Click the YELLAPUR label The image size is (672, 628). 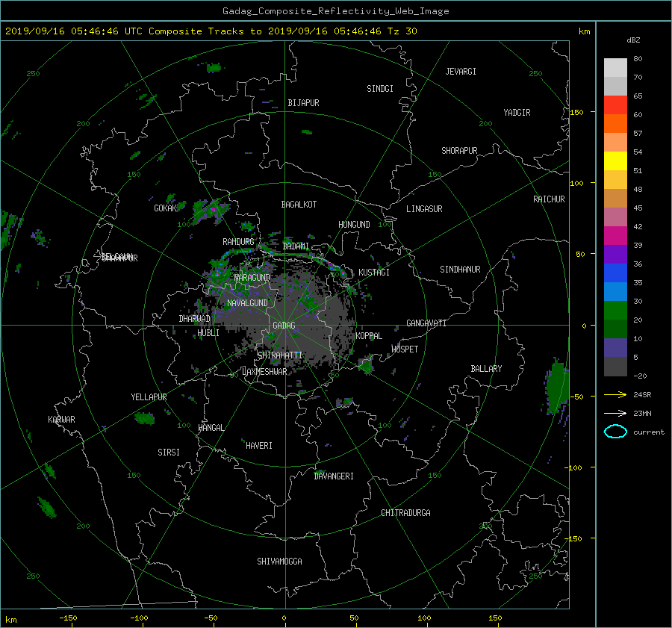tap(149, 397)
